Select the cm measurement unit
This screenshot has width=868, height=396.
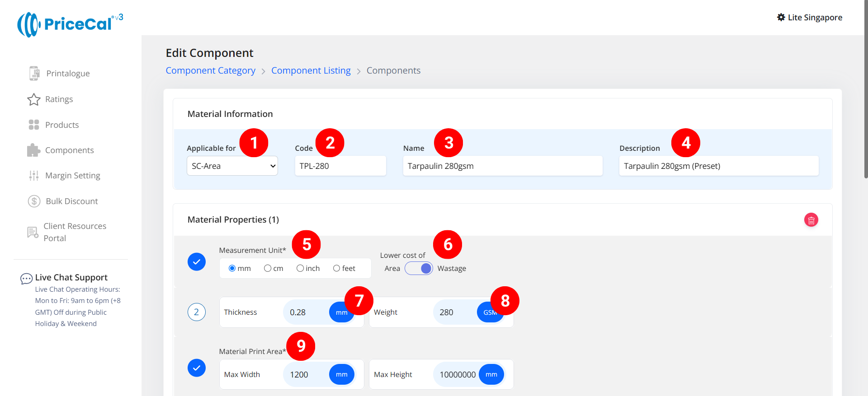click(268, 268)
